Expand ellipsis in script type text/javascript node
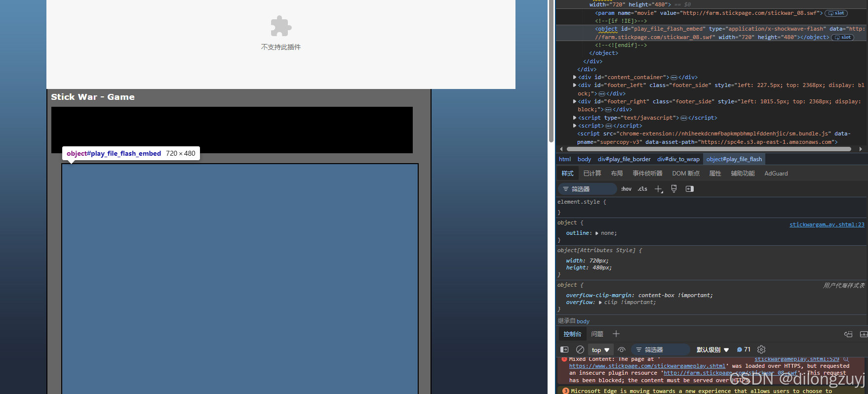The image size is (868, 394). (x=684, y=118)
